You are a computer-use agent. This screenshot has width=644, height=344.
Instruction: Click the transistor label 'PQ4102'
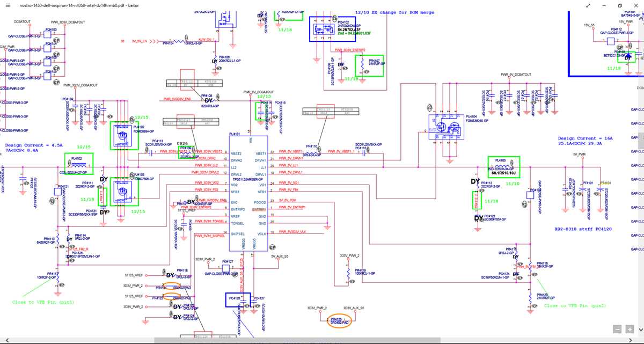343,22
